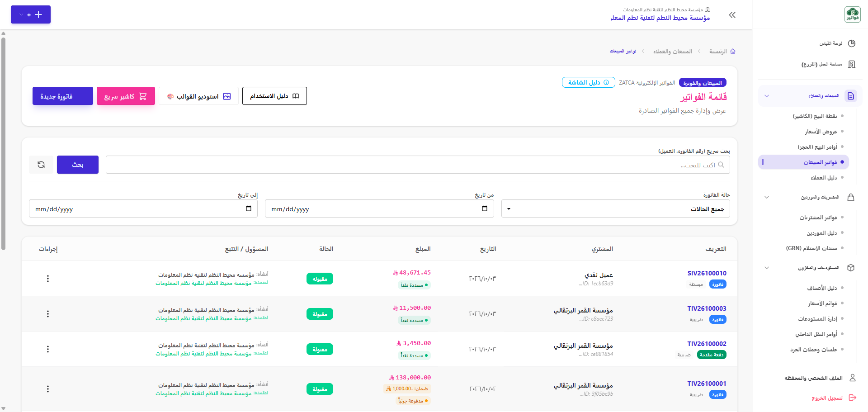Open the calendar icon in 'إلى تاريخ' field
Image resolution: width=868 pixels, height=412 pixels.
point(249,208)
